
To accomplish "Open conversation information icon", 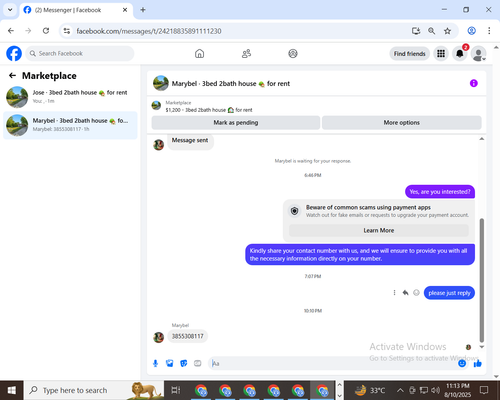I will tap(473, 83).
